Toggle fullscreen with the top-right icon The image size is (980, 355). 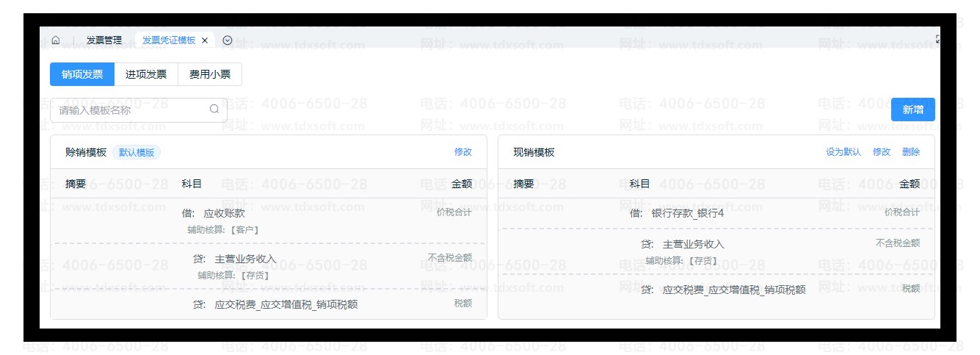937,40
